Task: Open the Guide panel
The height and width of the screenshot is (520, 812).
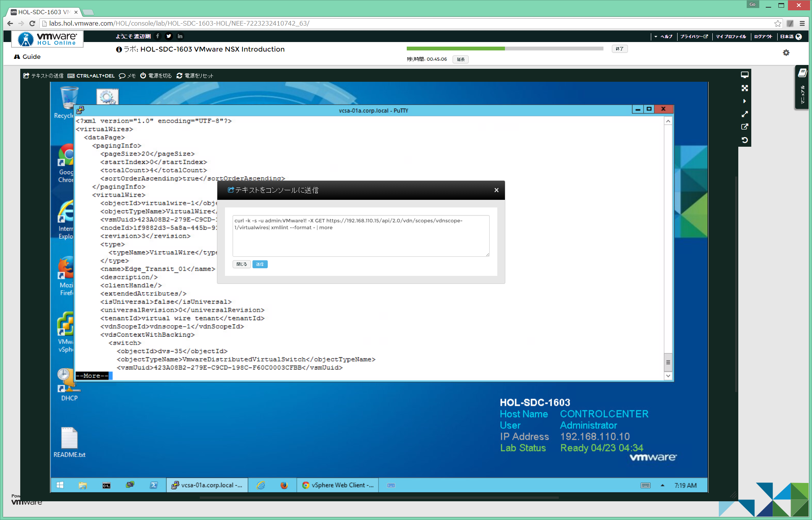Action: coord(27,57)
